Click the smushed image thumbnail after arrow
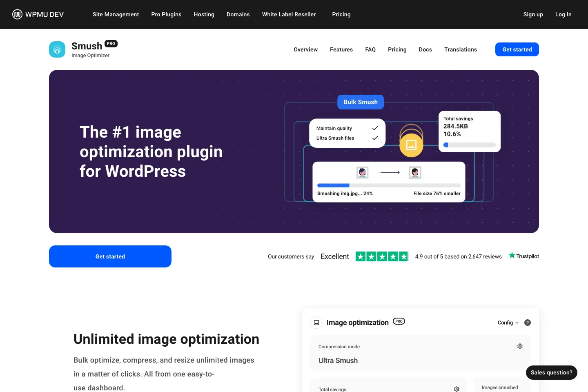The width and height of the screenshot is (588, 392). click(x=415, y=173)
